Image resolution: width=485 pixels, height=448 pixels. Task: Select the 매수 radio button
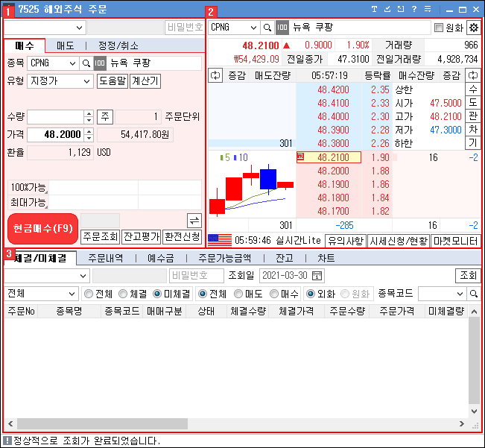pos(274,294)
